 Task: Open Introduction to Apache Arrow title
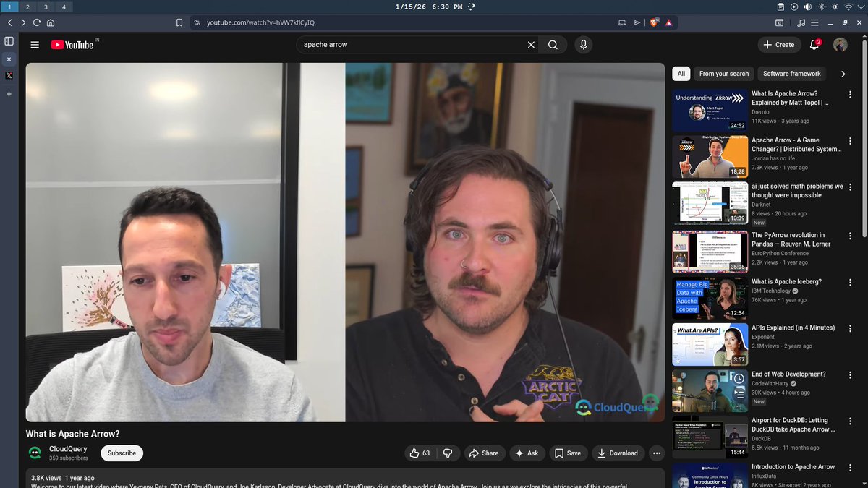[793, 467]
